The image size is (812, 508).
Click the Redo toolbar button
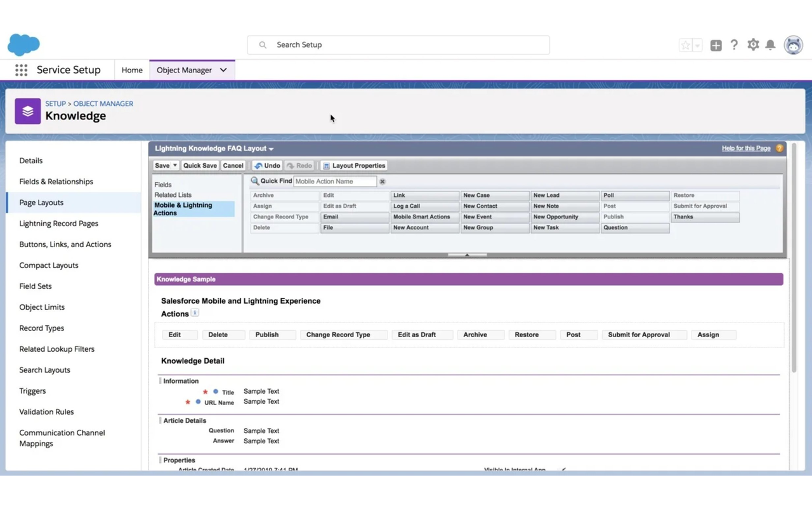click(299, 166)
